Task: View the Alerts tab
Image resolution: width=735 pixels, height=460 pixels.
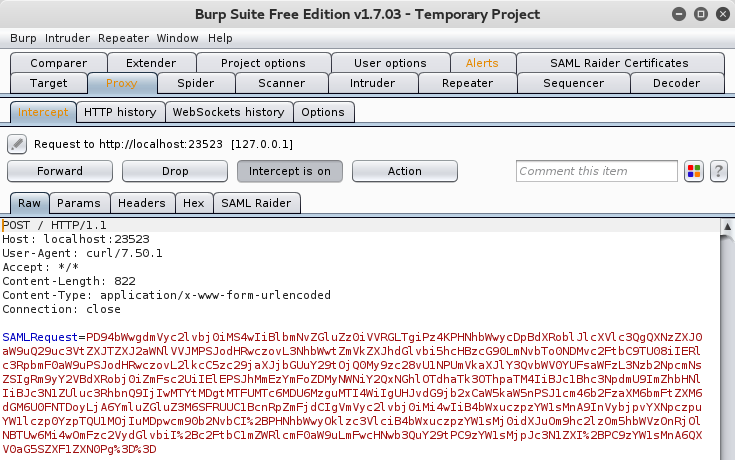Action: [x=482, y=63]
